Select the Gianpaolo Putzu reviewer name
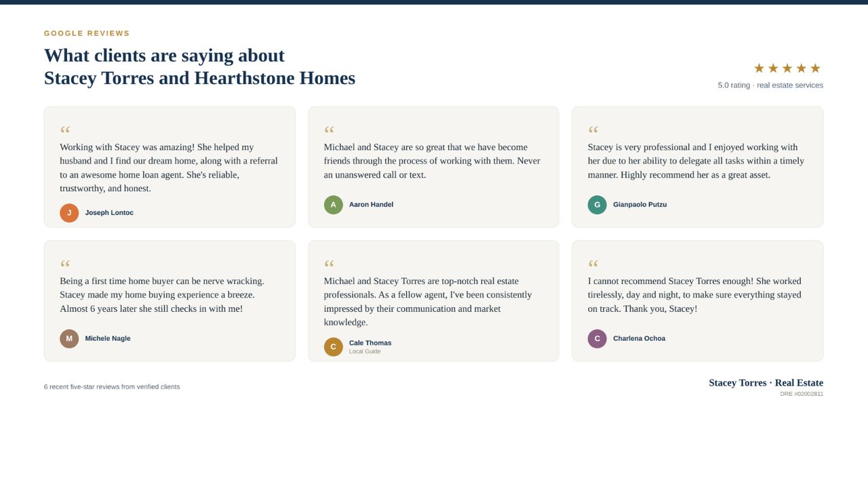 click(639, 205)
